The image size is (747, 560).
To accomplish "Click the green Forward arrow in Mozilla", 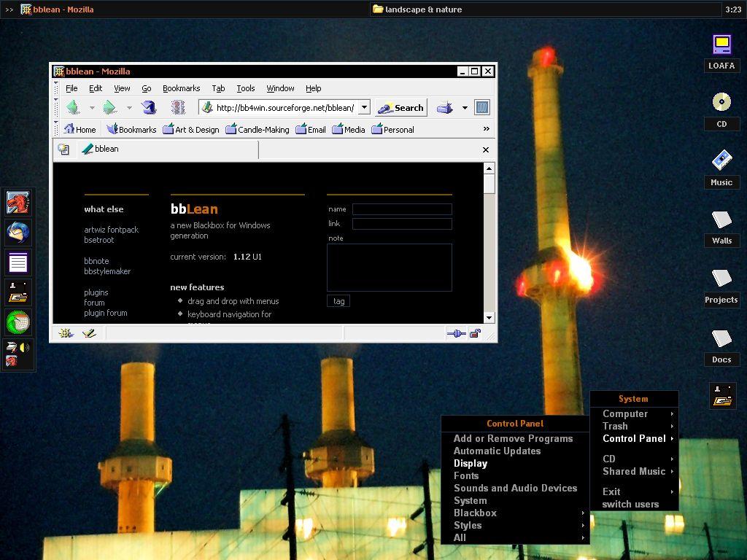I will click(x=109, y=107).
